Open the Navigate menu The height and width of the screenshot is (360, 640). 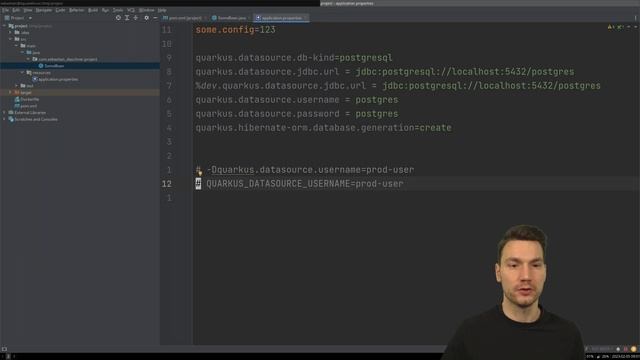coord(44,10)
